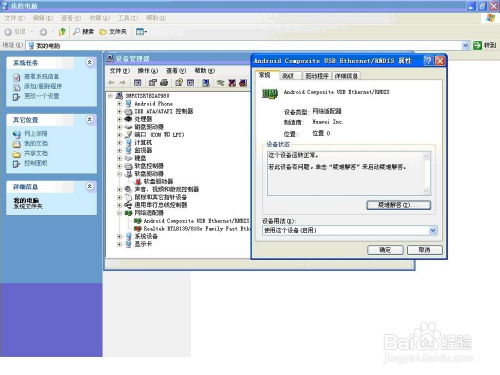Click the 取消 cancel button
This screenshot has height=375, width=500.
tap(425, 250)
